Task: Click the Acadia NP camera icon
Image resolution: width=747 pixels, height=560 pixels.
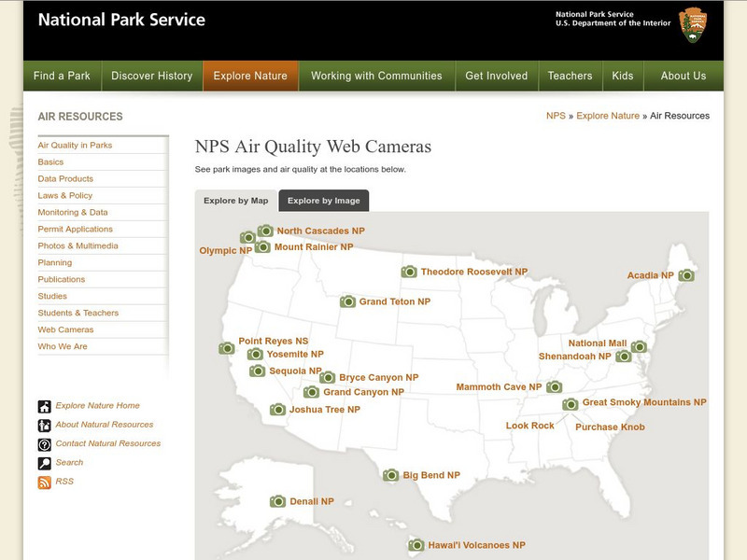Action: 686,275
